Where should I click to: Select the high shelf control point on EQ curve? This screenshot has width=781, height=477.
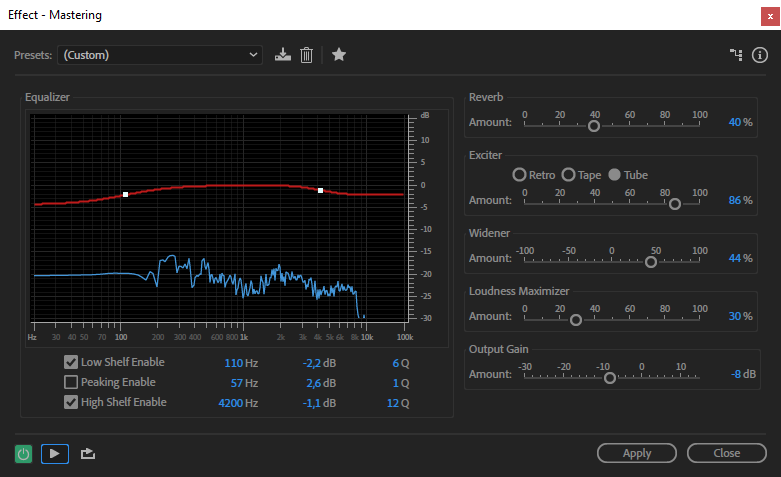coord(320,191)
